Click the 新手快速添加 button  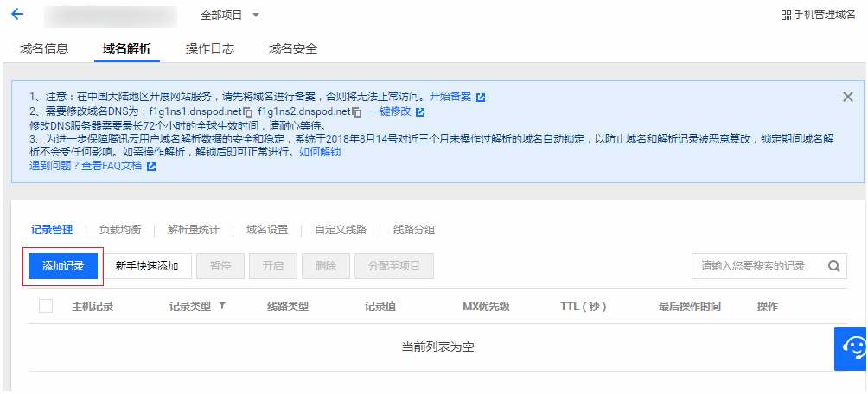coord(147,265)
